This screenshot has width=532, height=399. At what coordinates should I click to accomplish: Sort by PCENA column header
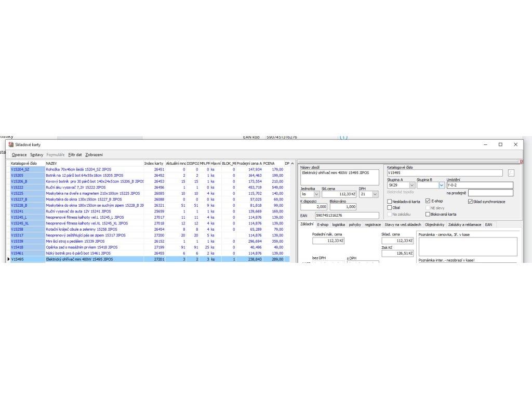(x=273, y=164)
